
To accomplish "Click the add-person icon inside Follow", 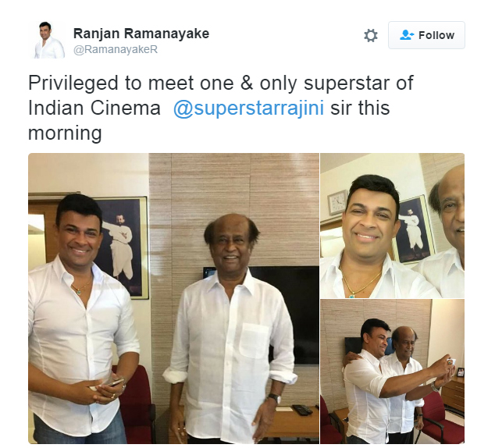I will click(x=407, y=35).
